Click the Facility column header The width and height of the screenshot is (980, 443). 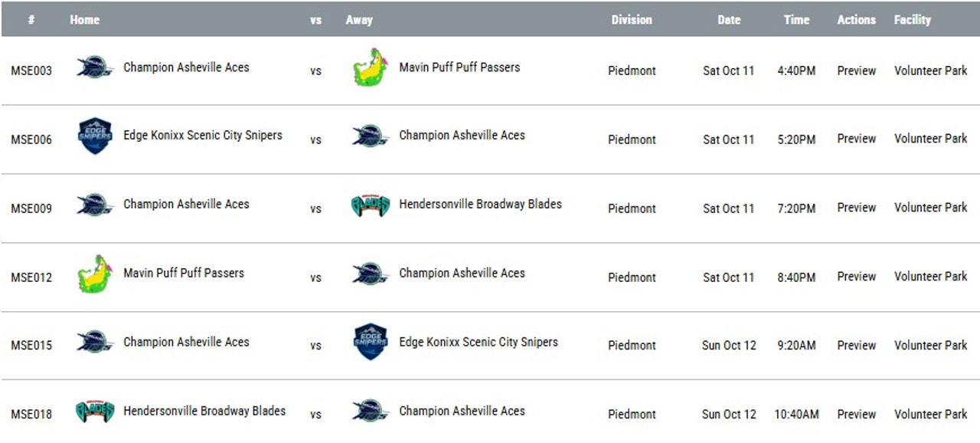(912, 20)
